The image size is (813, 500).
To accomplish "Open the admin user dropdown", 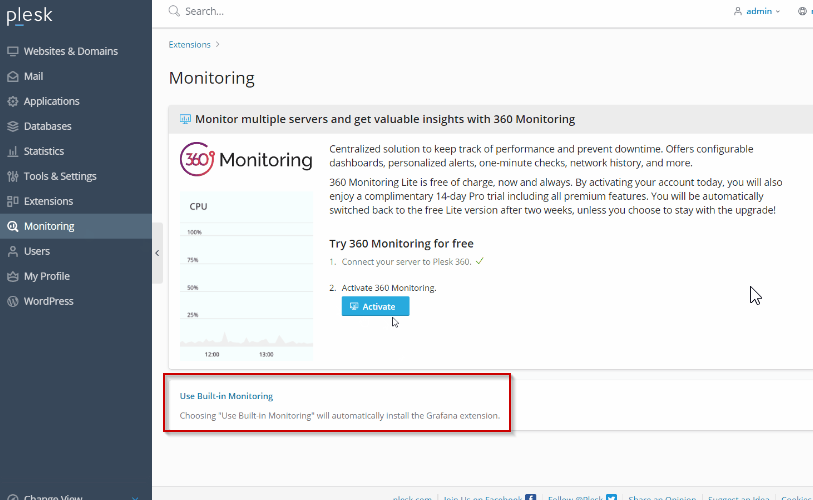I will pyautogui.click(x=757, y=11).
